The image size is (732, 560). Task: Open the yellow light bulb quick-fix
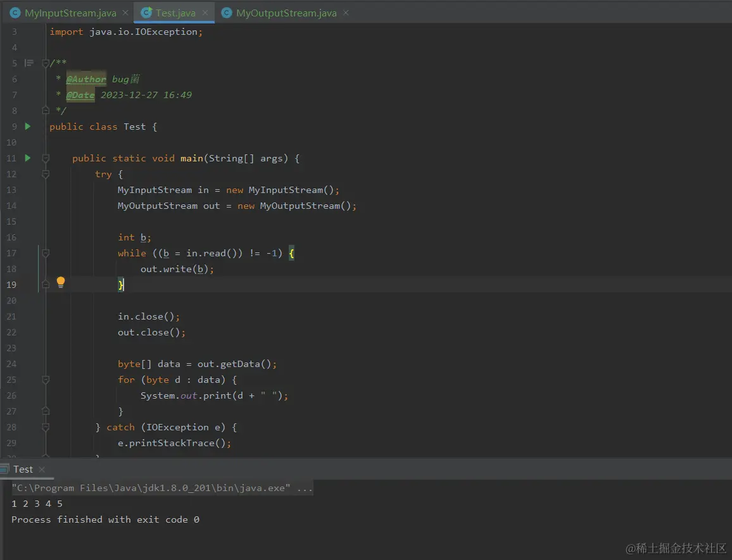tap(61, 282)
